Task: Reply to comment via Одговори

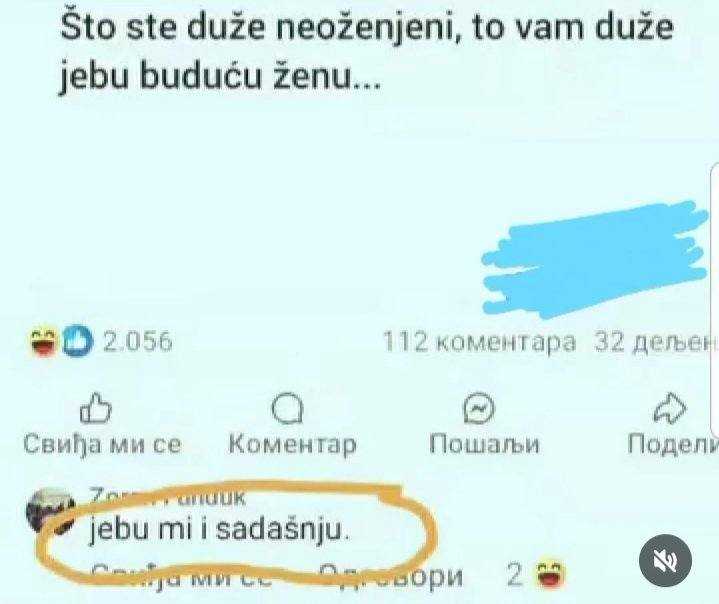Action: pos(391,575)
